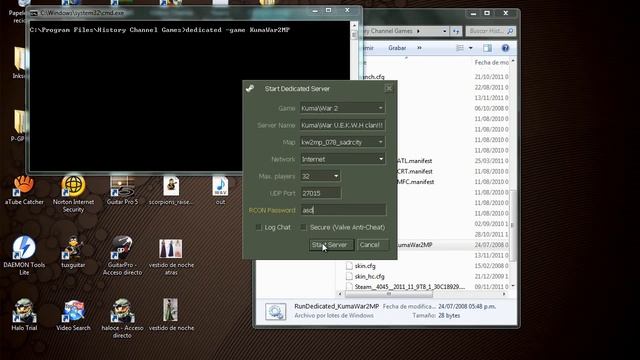This screenshot has height=360, width=640.
Task: Expand the Explorer address bar history dropdown
Action: 444,31
